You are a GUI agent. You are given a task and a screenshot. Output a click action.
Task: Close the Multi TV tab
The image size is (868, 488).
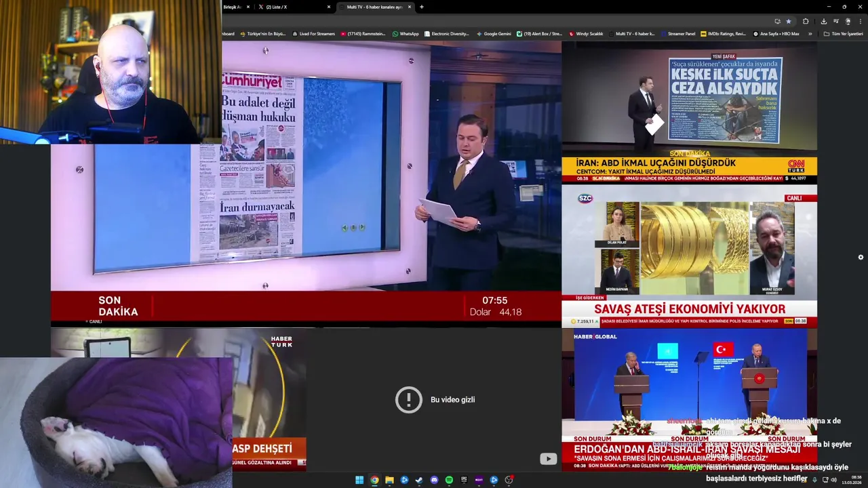pos(410,7)
